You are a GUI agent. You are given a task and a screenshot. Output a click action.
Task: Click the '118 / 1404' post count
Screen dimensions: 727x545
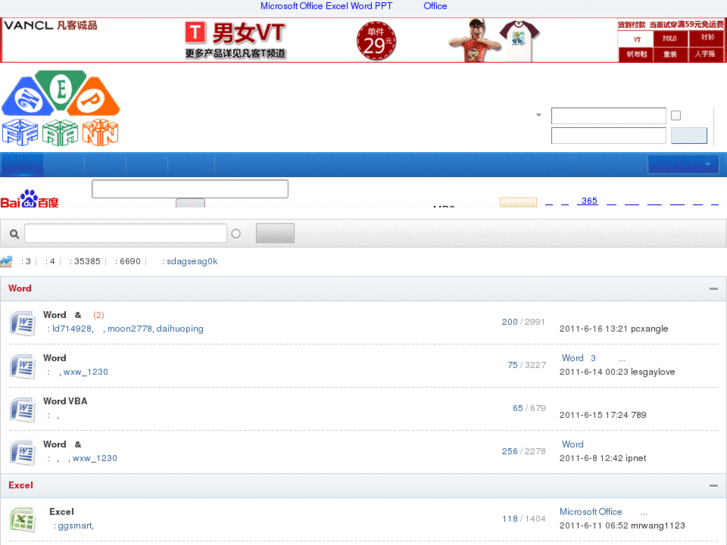(x=524, y=519)
